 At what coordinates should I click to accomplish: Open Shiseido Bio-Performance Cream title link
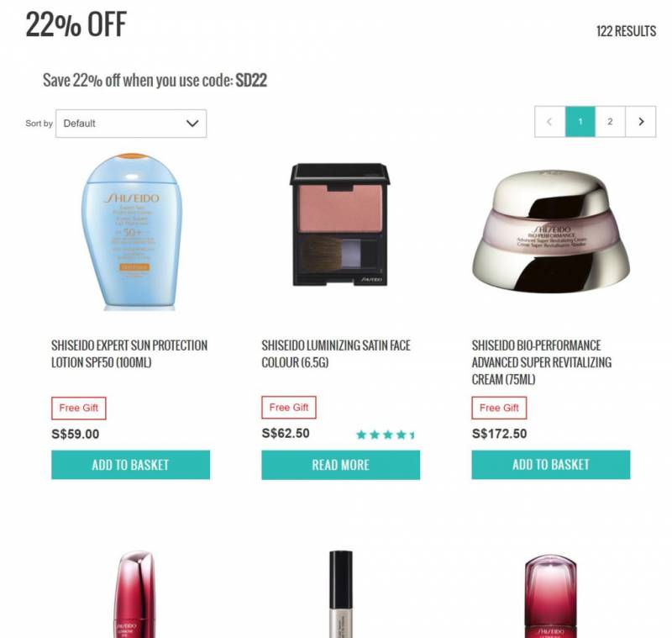tap(542, 362)
